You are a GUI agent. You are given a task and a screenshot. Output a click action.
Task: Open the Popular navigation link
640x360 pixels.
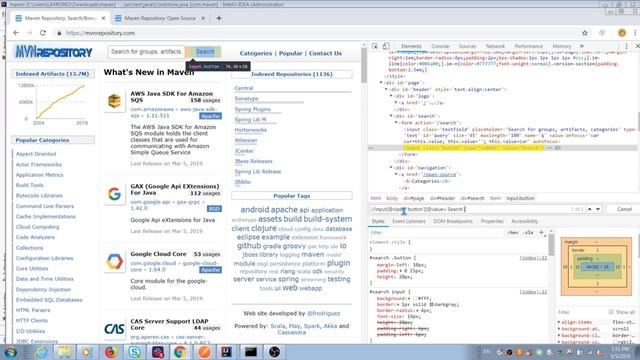click(x=291, y=53)
